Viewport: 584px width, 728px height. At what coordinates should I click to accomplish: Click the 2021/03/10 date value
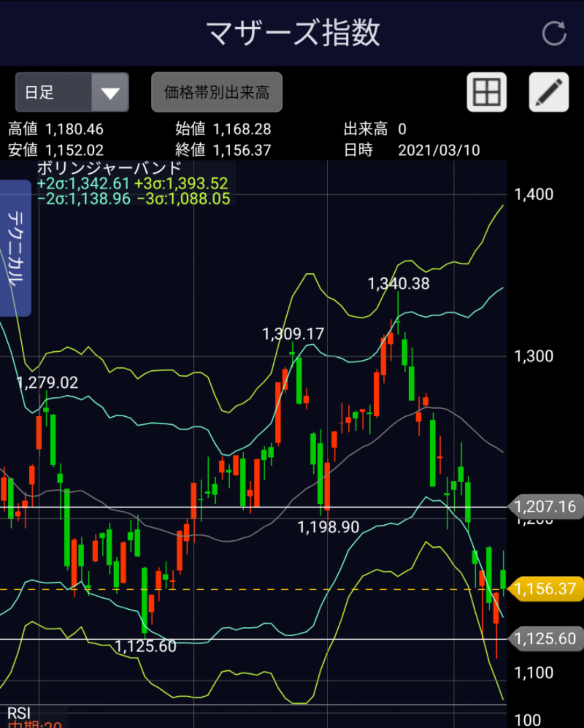click(439, 150)
